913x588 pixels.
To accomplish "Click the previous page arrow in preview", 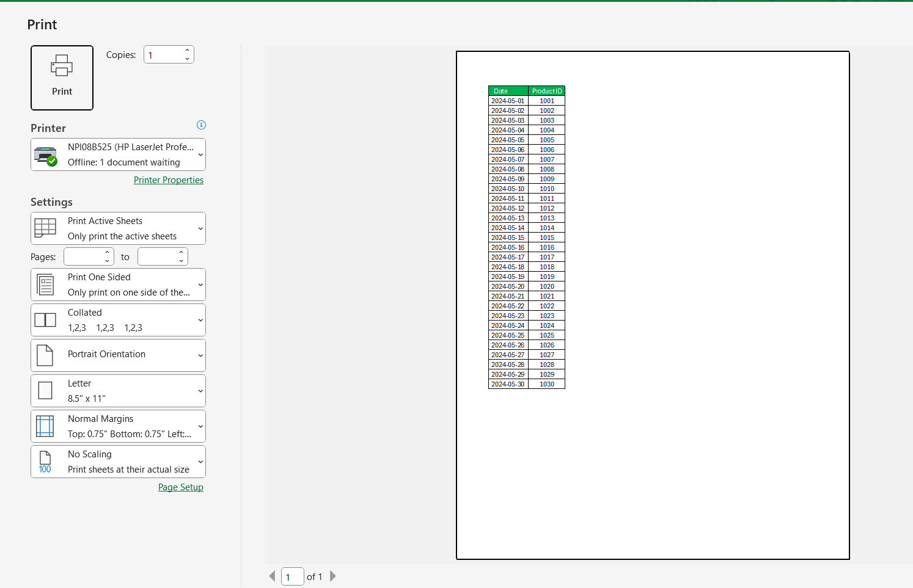I will pos(272,576).
